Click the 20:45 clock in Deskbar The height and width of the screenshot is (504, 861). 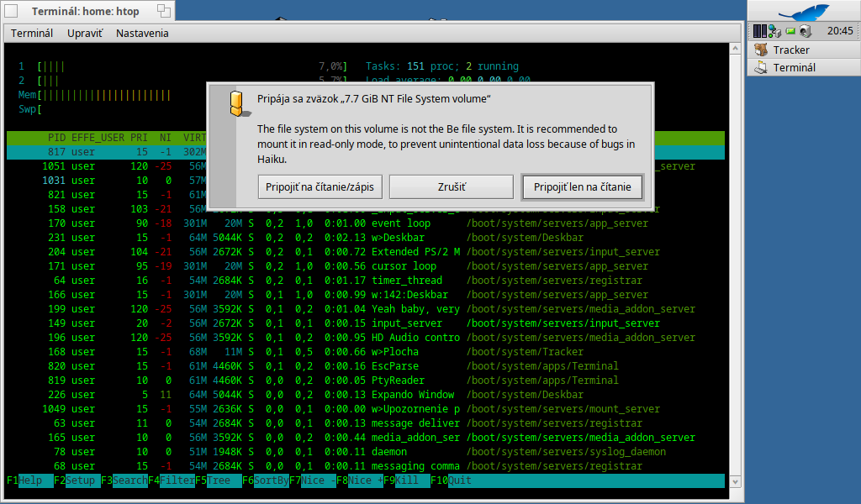pyautogui.click(x=840, y=31)
